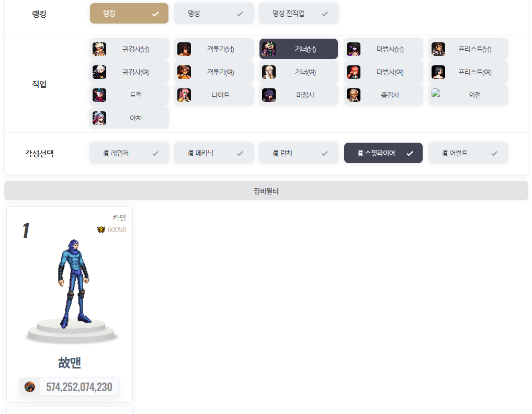
Task: Pick the 마법사(남) class icon
Action: point(354,49)
